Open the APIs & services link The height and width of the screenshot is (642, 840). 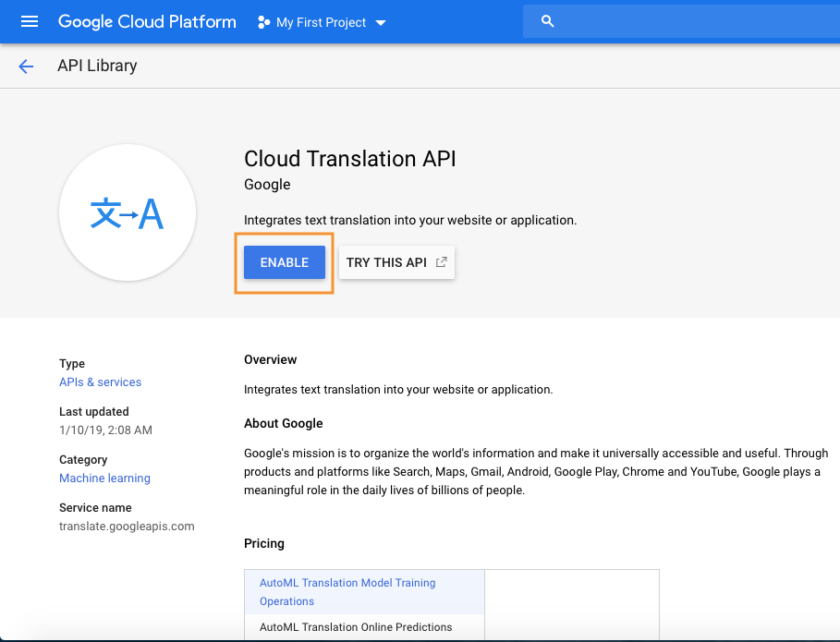[x=100, y=382]
